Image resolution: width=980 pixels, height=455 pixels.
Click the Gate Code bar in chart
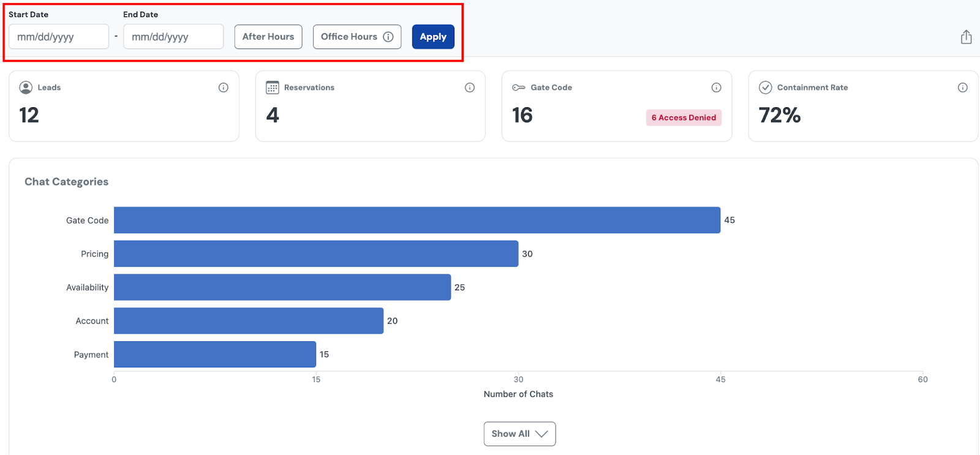point(417,220)
